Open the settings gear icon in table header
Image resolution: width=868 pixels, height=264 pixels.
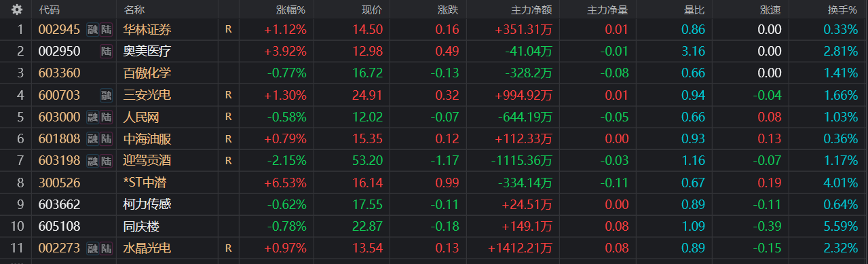(x=18, y=10)
